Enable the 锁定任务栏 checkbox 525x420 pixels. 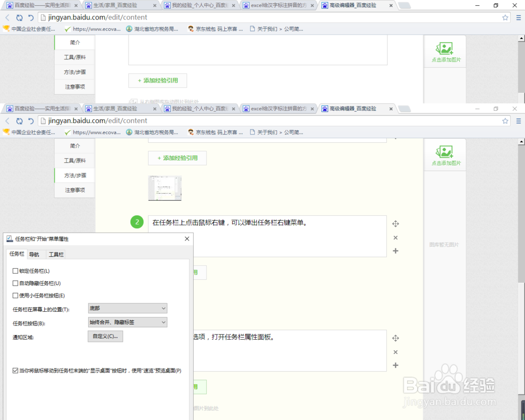point(16,270)
